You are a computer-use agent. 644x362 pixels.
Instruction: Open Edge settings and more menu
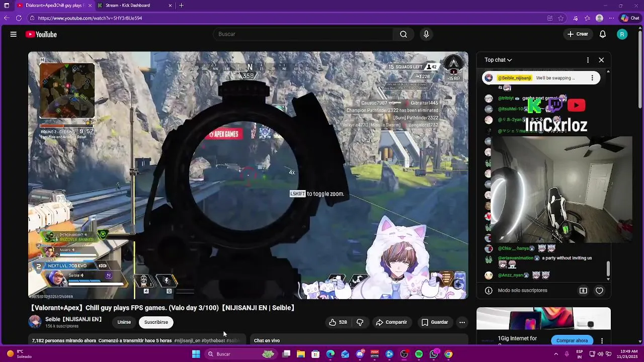tap(612, 18)
